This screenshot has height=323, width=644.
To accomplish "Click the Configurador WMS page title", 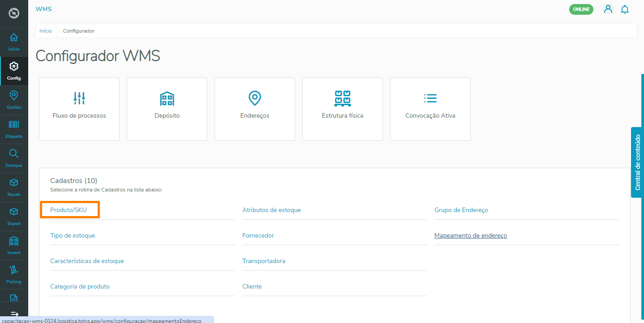I will (x=98, y=56).
